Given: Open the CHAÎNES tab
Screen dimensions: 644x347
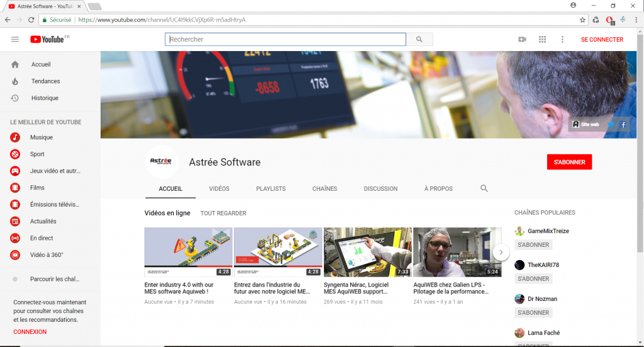Looking at the screenshot, I should 325,189.
